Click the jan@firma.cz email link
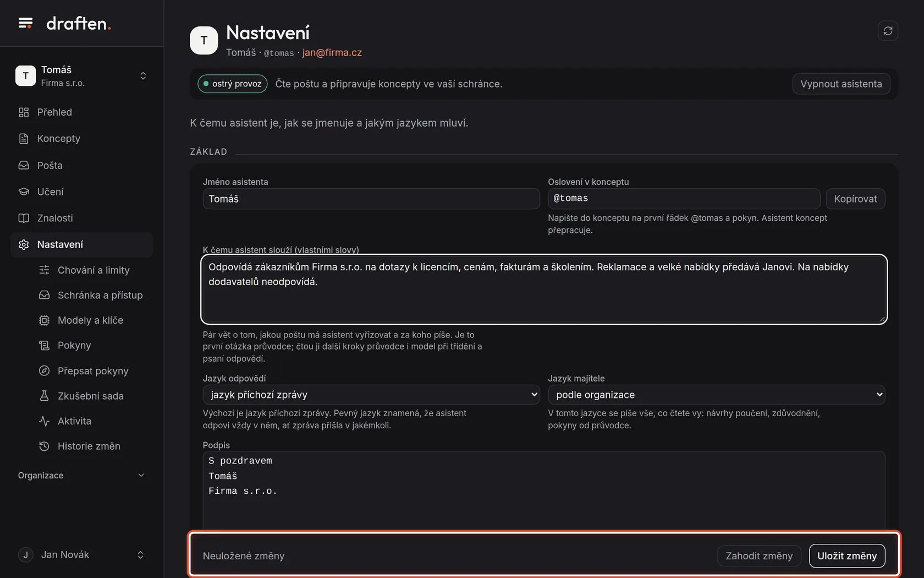 coord(332,52)
